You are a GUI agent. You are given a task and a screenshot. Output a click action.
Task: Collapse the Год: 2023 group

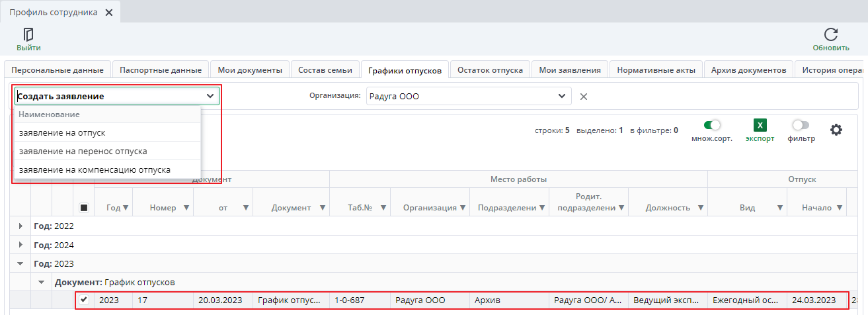point(22,263)
